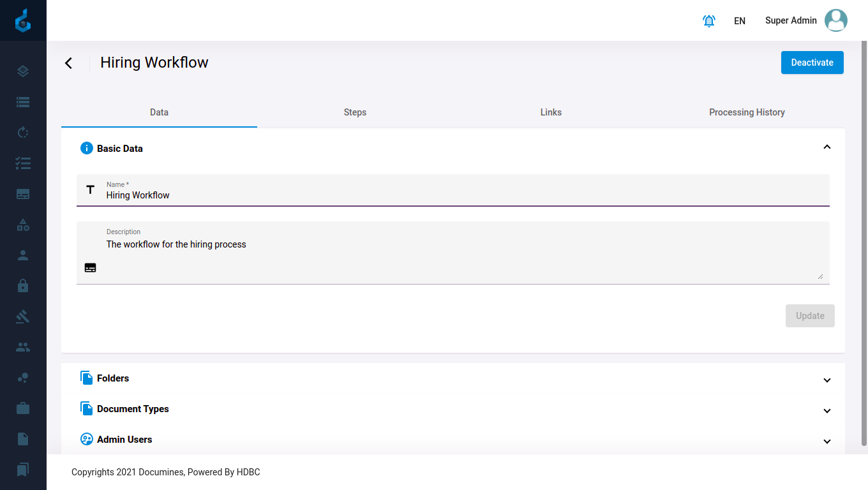Open the Super Admin profile avatar
The height and width of the screenshot is (490, 868).
pos(835,20)
